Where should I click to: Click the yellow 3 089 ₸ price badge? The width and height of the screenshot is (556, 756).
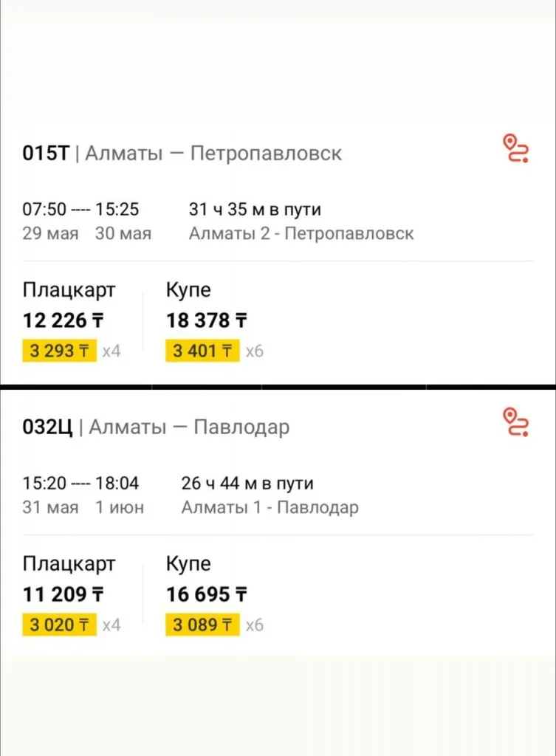pos(203,625)
